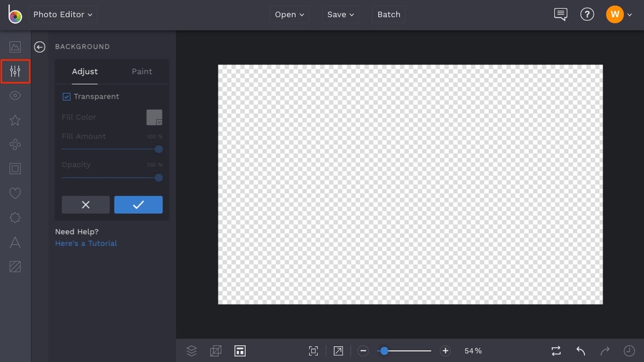Toggle the history panel clock icon
This screenshot has height=362, width=644.
point(629,351)
